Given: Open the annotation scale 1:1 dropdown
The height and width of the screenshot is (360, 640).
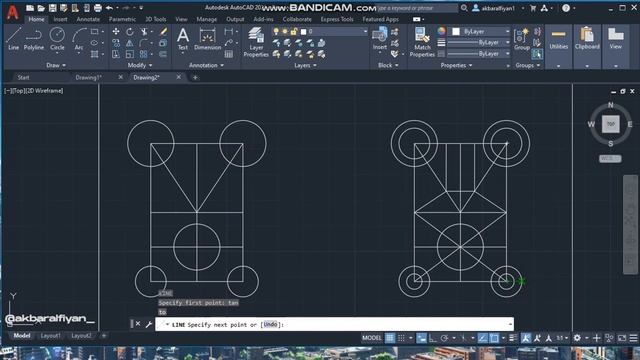Looking at the screenshot, I should click(x=562, y=338).
